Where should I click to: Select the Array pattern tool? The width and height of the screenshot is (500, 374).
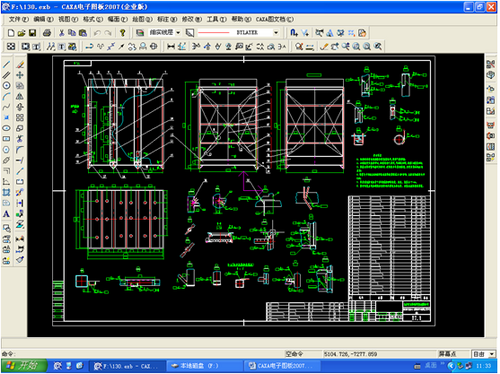coord(20,117)
